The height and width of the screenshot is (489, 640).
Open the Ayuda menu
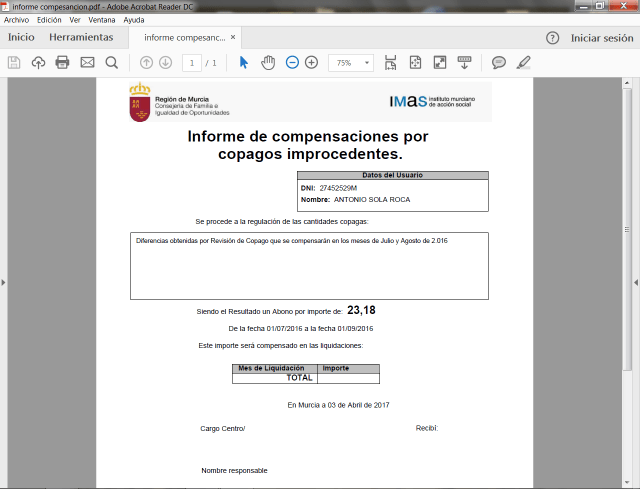(134, 20)
